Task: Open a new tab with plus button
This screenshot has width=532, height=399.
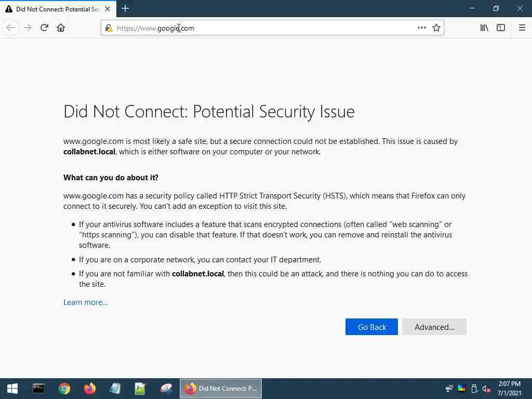Action: (x=125, y=8)
